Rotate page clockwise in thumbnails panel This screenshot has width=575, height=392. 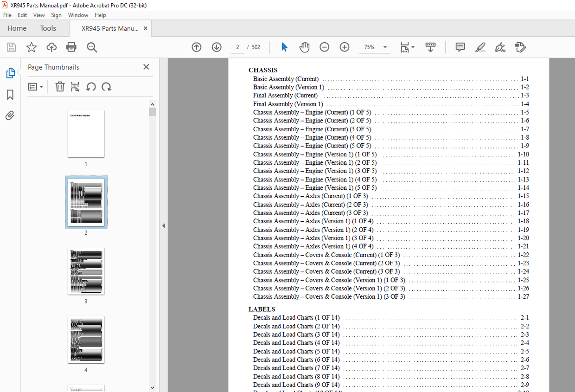point(107,87)
